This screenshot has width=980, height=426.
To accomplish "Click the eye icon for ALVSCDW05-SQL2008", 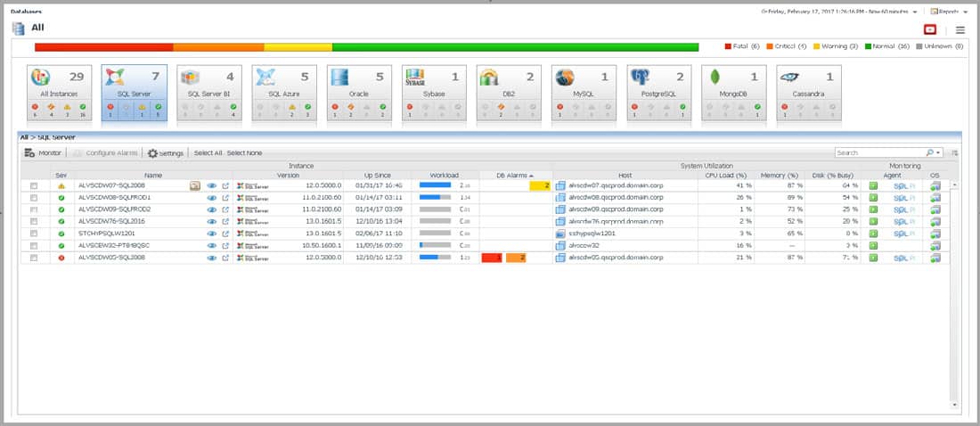I will (x=212, y=258).
